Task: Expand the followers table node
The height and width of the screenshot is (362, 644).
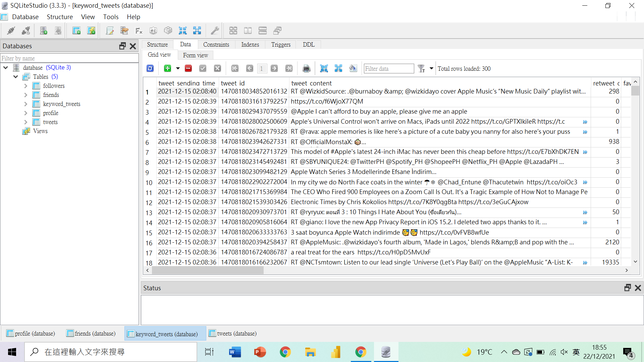Action: click(x=26, y=86)
